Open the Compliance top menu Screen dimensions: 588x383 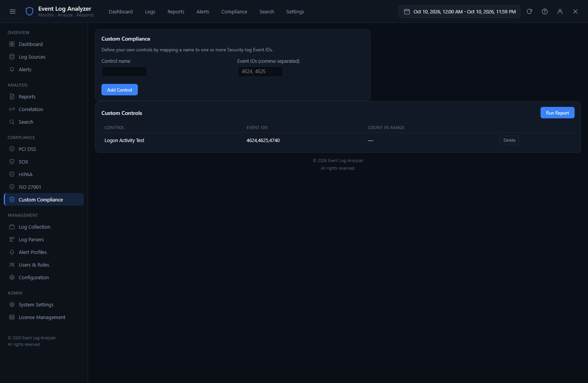(x=234, y=11)
